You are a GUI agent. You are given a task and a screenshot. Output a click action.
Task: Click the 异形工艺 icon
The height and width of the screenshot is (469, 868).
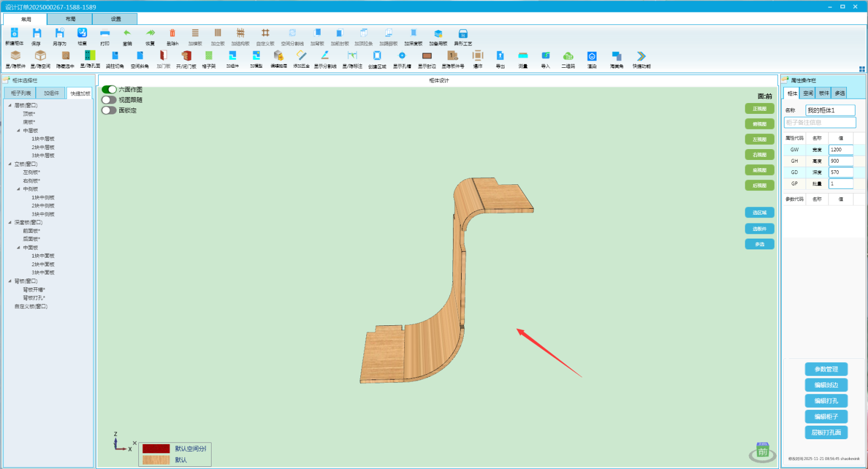463,34
